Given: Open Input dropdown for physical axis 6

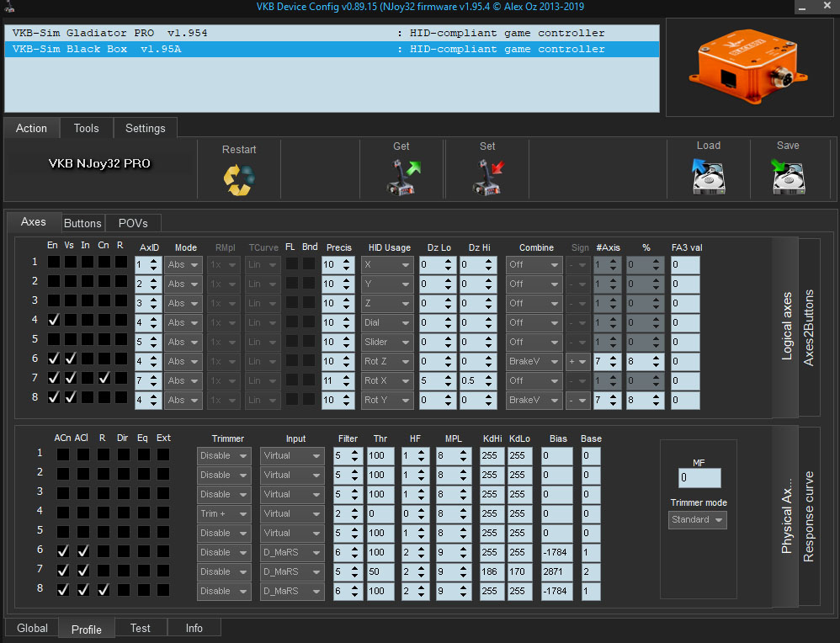Looking at the screenshot, I should pyautogui.click(x=292, y=552).
